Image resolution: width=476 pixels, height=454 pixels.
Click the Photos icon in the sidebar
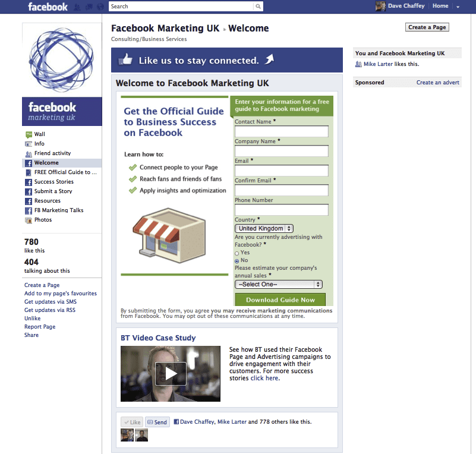click(29, 220)
